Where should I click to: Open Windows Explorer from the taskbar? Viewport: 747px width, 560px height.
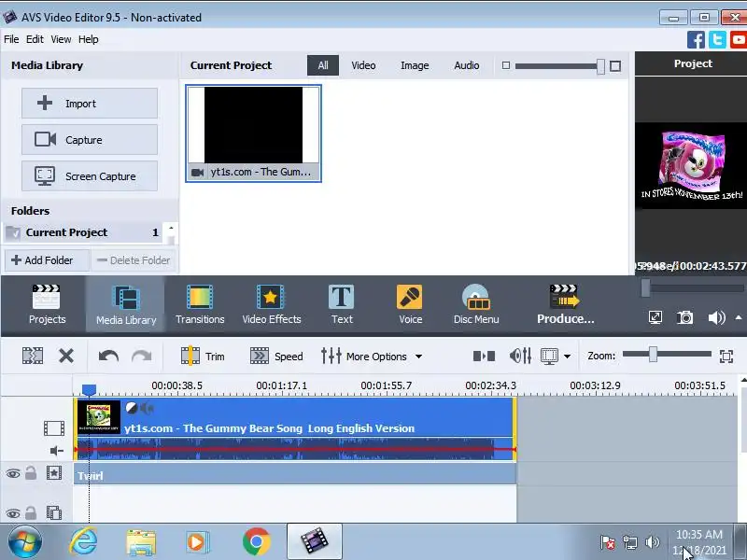141,542
